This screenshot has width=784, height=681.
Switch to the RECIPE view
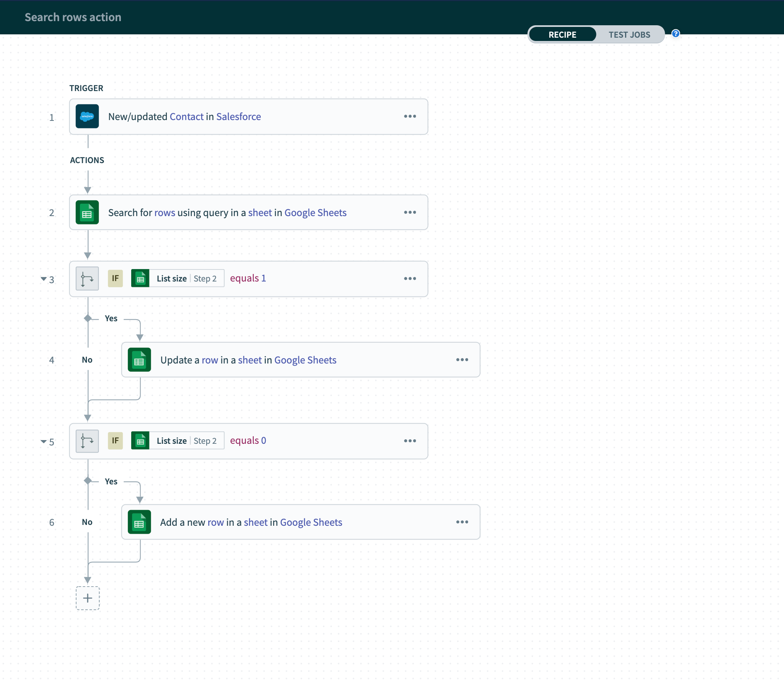tap(562, 35)
